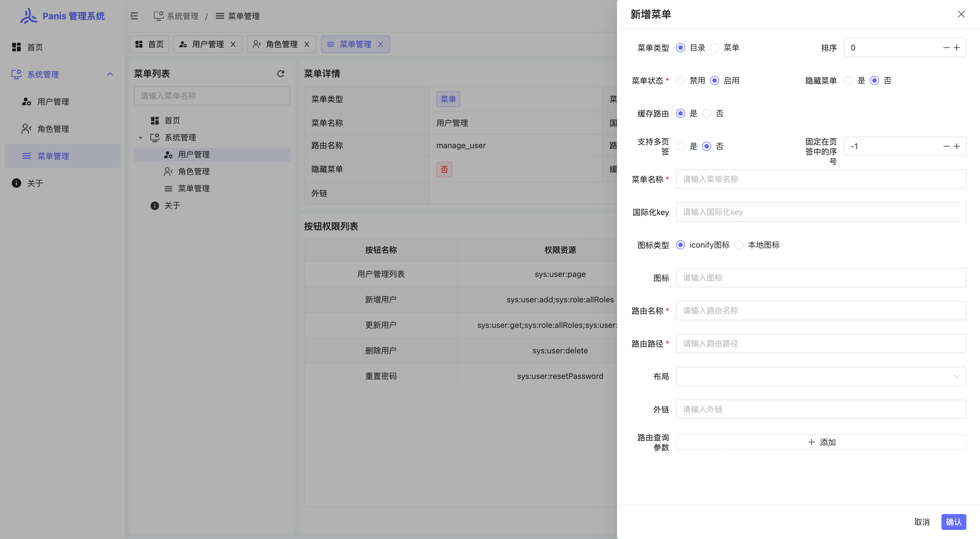Click 关于 info icon in menu tree

pos(155,205)
